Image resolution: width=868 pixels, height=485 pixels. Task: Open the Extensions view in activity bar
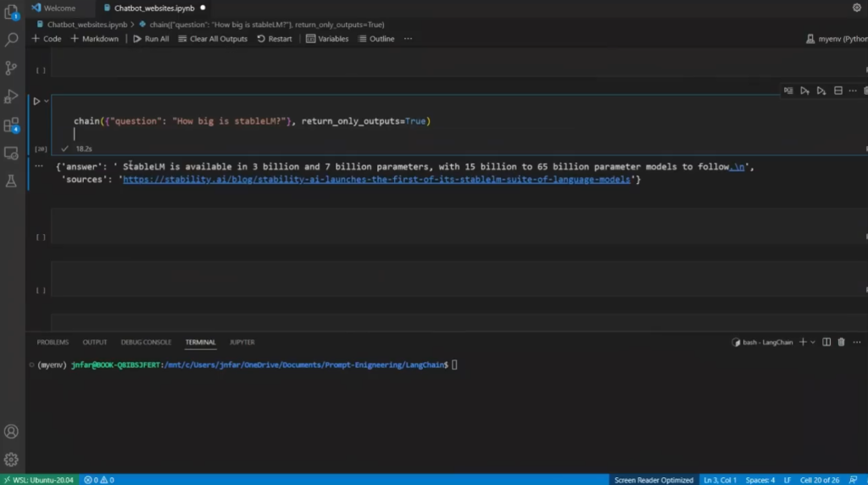[12, 125]
